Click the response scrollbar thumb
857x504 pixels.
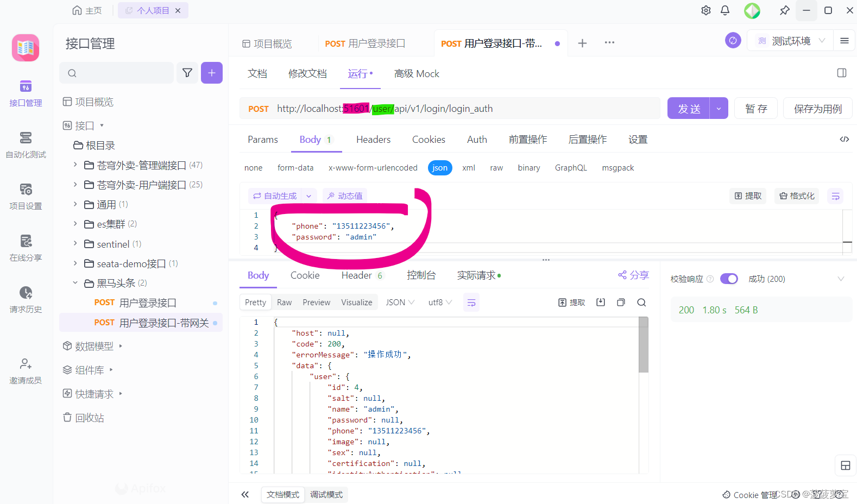(x=644, y=345)
